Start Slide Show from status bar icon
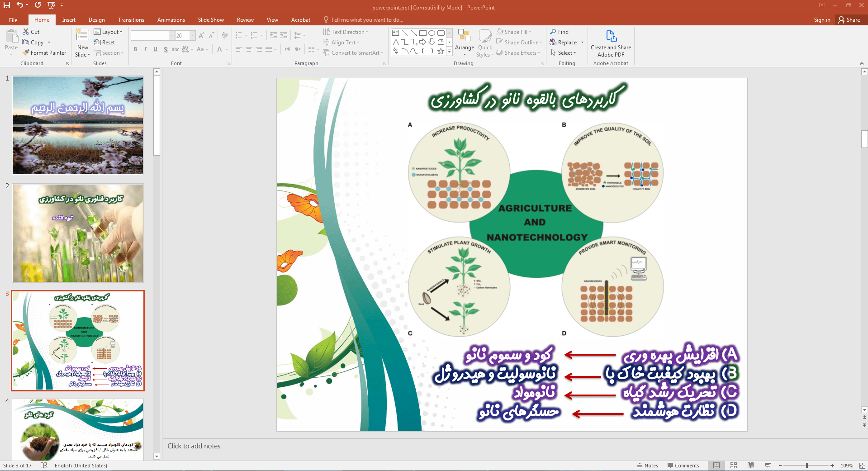This screenshot has width=868, height=471. (x=768, y=466)
